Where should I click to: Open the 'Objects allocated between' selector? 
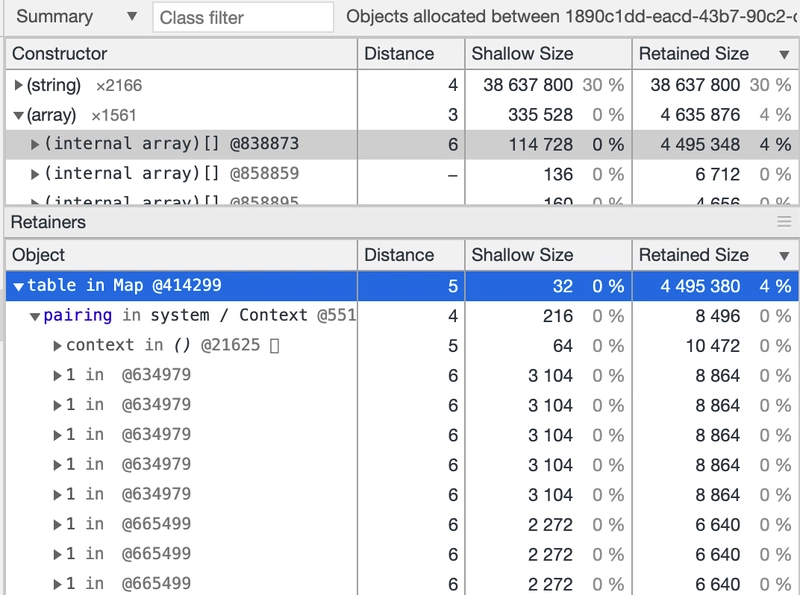click(x=570, y=17)
